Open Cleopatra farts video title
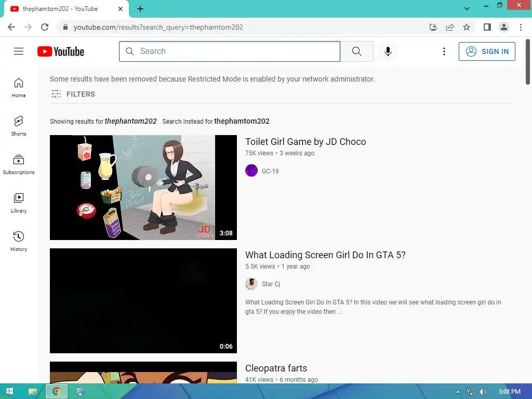This screenshot has height=399, width=532. click(x=276, y=368)
